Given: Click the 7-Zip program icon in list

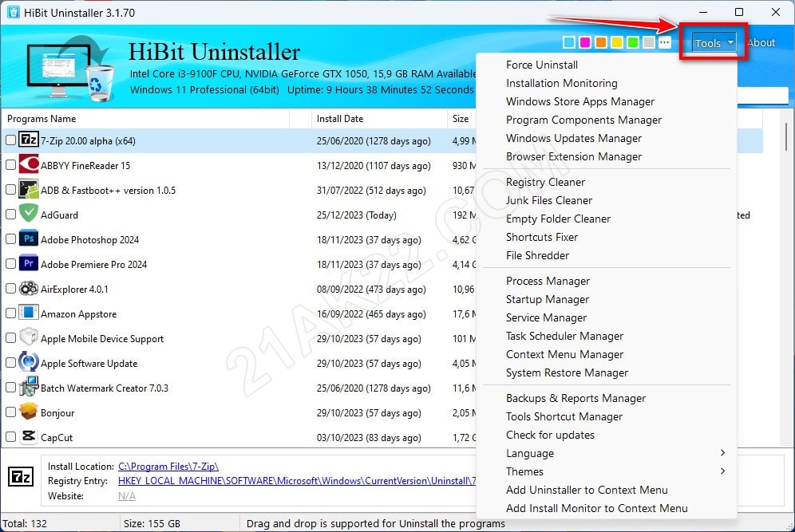Looking at the screenshot, I should pos(29,140).
